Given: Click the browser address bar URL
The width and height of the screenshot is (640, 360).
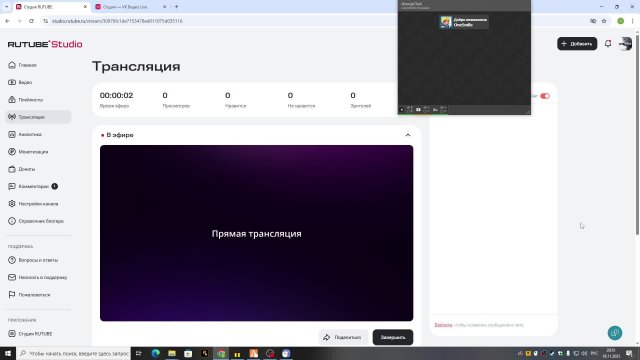Looking at the screenshot, I should pyautogui.click(x=117, y=21).
